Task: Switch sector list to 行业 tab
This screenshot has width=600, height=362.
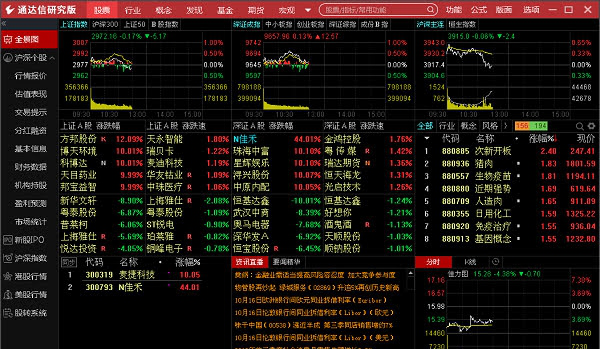Action: click(447, 126)
